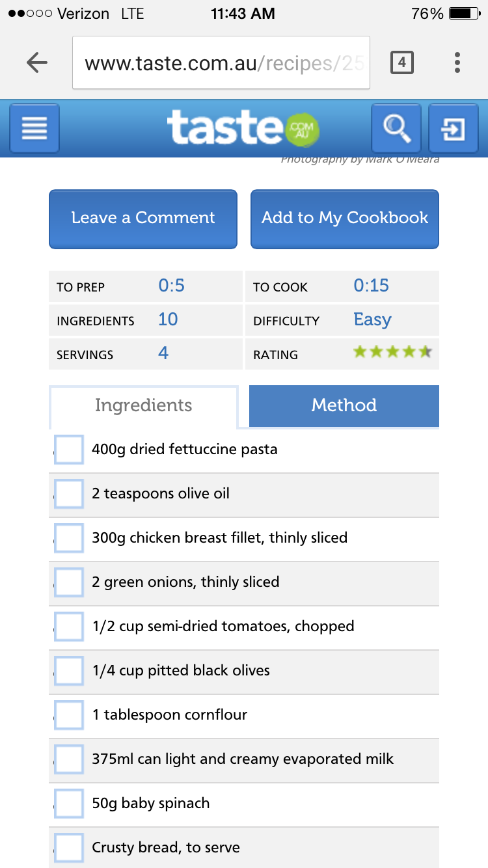The width and height of the screenshot is (488, 868).
Task: Go back with the browser arrow
Action: pos(37,62)
